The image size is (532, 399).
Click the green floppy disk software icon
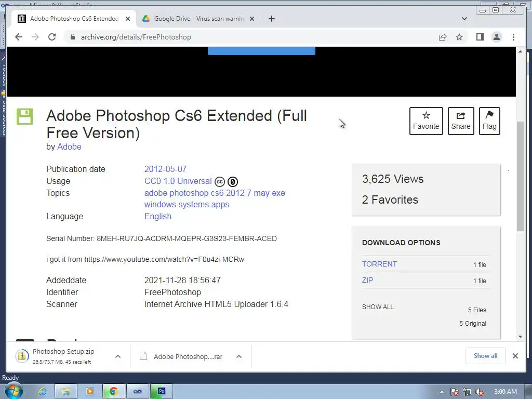(25, 117)
